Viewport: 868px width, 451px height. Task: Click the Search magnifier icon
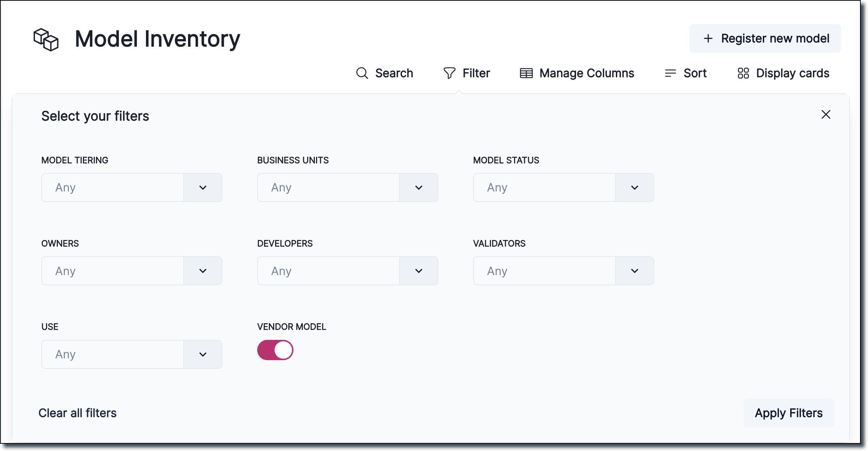(x=362, y=73)
